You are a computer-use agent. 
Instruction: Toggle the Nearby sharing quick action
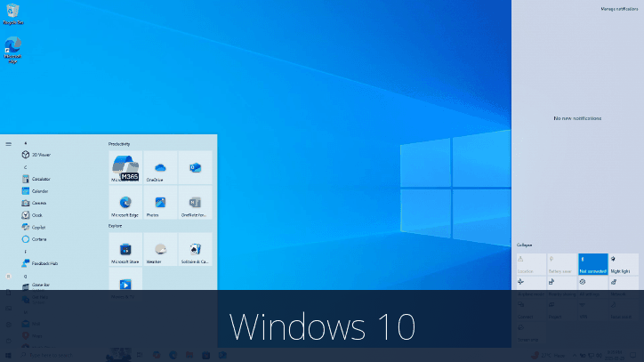tap(562, 286)
